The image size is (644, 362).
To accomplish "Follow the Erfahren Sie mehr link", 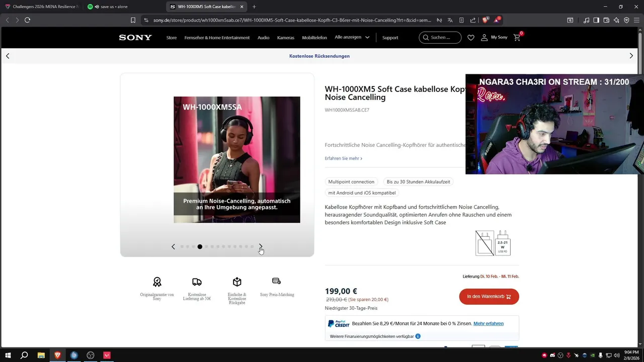I will 344,158.
